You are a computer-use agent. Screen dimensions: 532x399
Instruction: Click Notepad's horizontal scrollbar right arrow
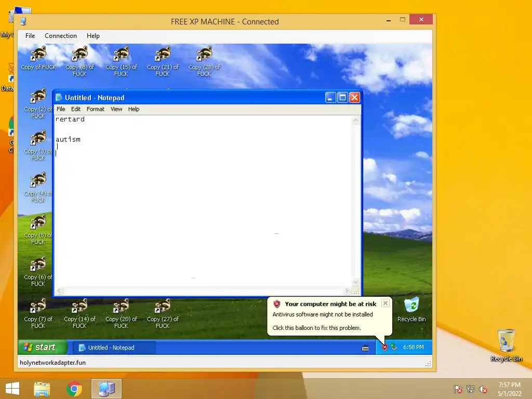(347, 291)
